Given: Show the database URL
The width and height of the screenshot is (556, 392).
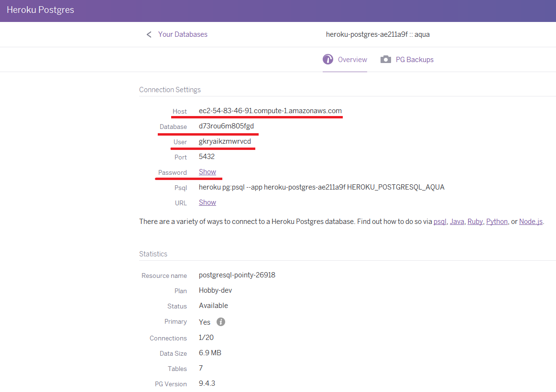Looking at the screenshot, I should tap(207, 202).
